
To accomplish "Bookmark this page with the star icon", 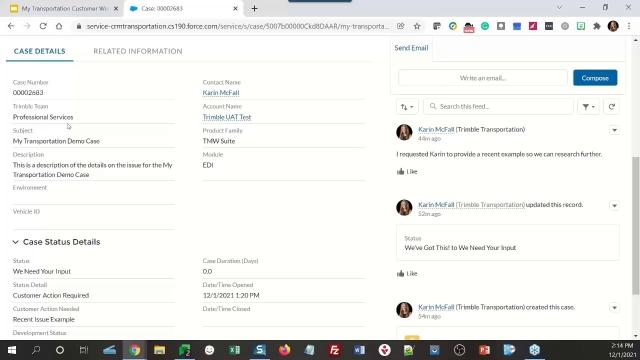I will (x=417, y=26).
